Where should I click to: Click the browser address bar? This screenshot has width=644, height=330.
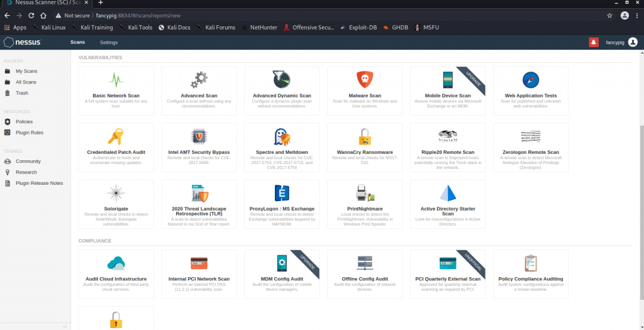328,16
